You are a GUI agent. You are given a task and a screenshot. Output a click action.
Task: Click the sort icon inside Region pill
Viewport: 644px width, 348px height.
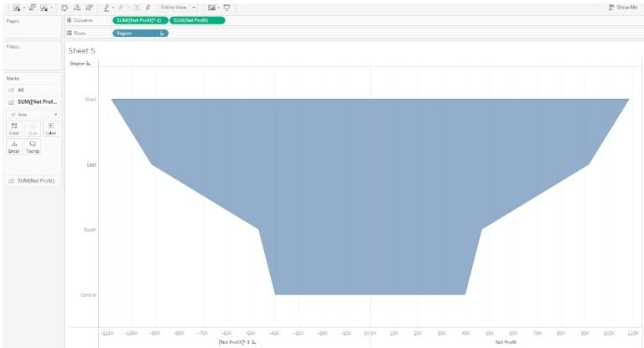(x=162, y=34)
